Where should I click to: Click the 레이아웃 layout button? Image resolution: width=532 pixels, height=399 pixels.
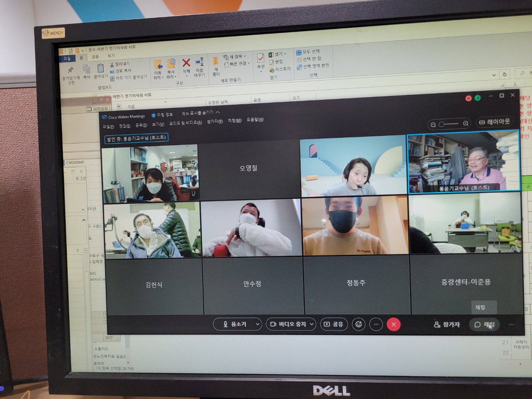click(x=494, y=122)
